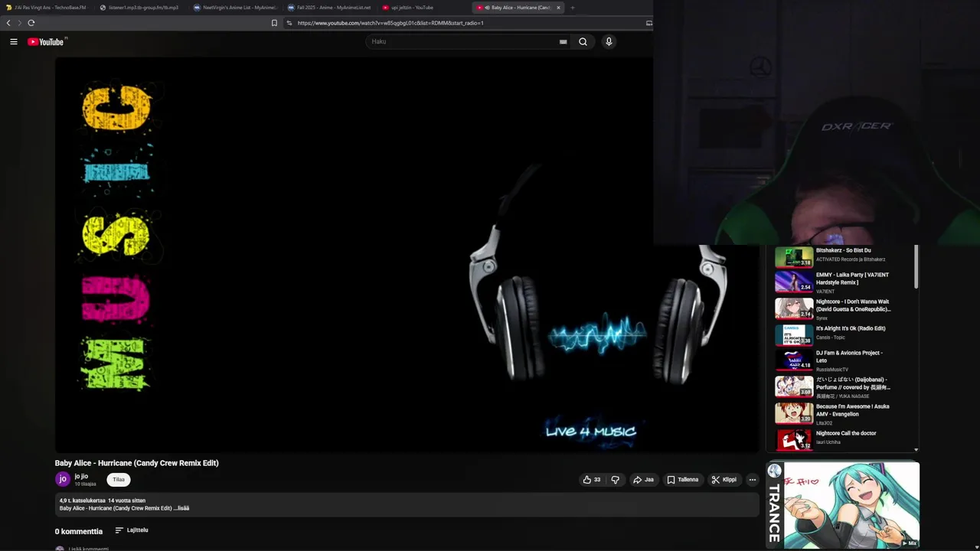Click the video player area
Image resolution: width=980 pixels, height=551 pixels.
pos(407,255)
